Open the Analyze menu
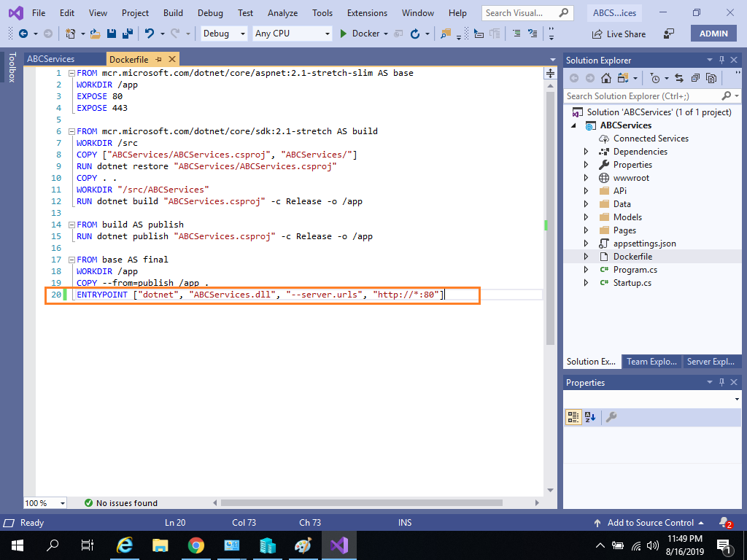 pos(282,13)
